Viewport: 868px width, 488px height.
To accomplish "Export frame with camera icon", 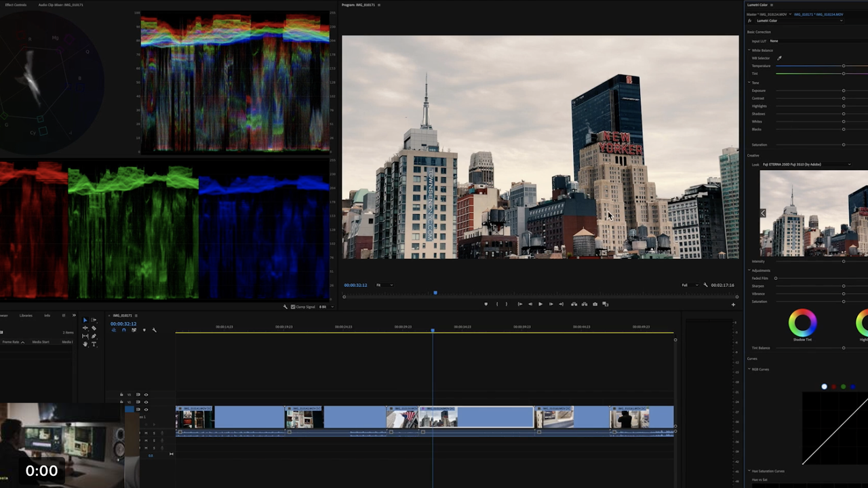I will click(595, 304).
